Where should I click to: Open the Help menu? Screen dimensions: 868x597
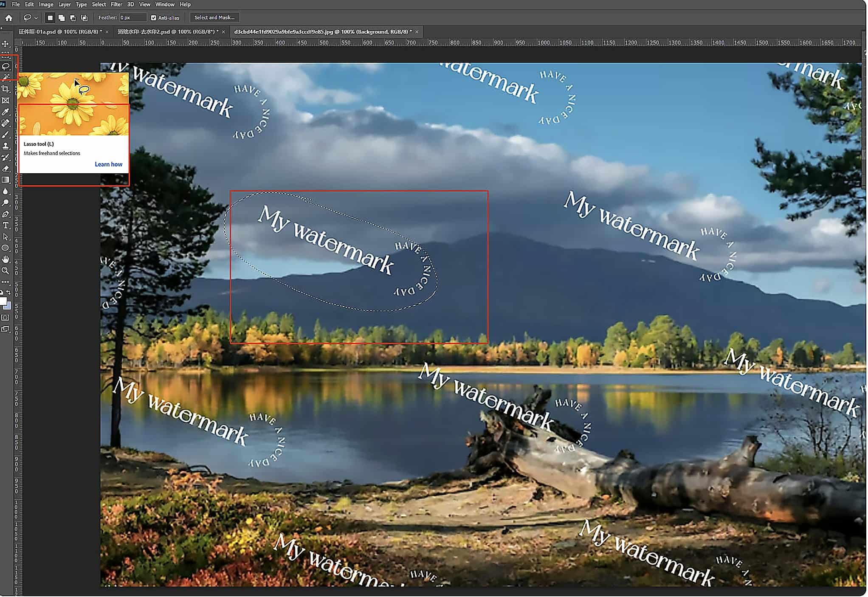point(185,4)
